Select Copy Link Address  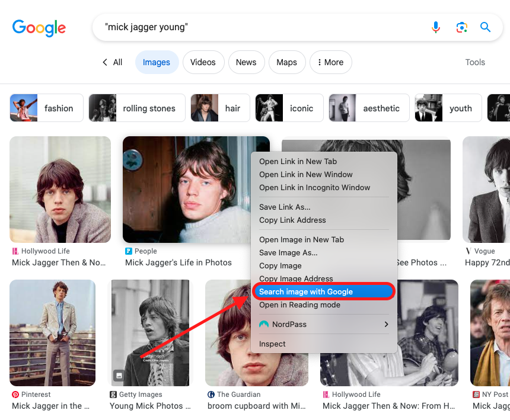(x=324, y=220)
